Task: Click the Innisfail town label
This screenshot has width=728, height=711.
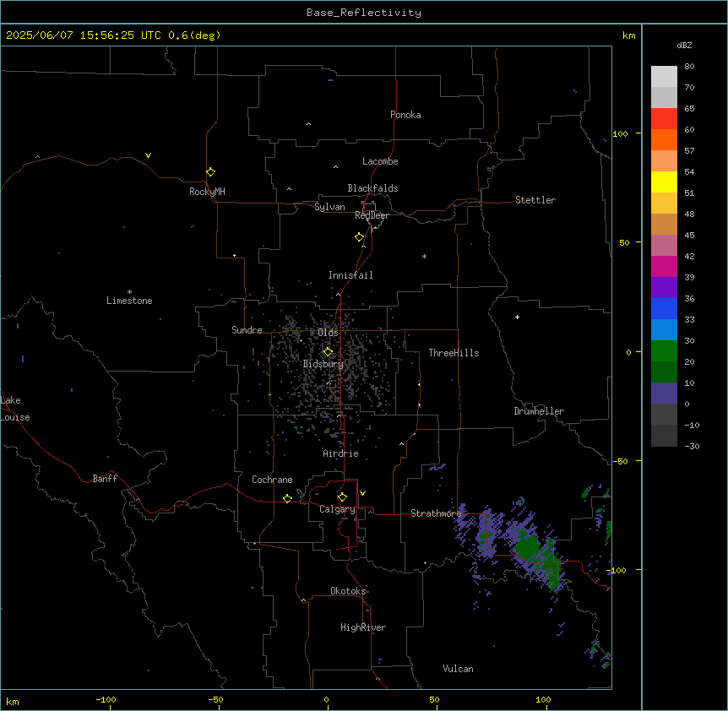Action: (350, 275)
